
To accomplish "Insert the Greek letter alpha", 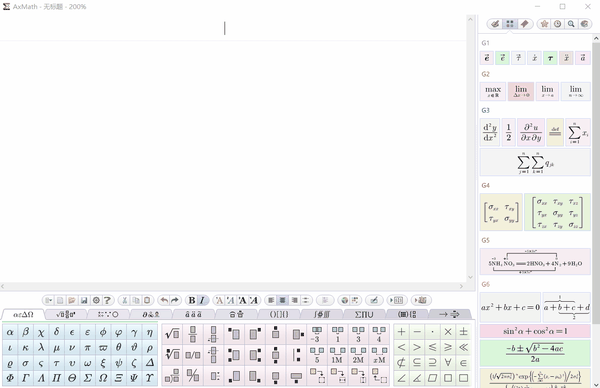I will point(10,332).
